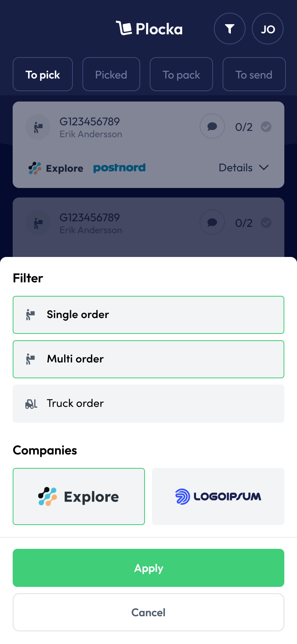Viewport: 297px width, 644px height.
Task: Expand Details on the first order card
Action: point(244,168)
